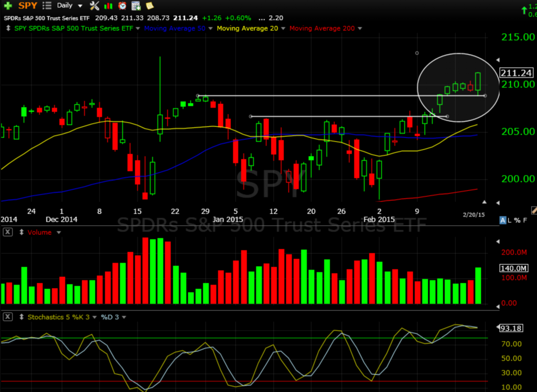Viewport: 537px width, 392px height.
Task: Click the triangle beside the 93.18 Stochastics value
Action: click(x=498, y=328)
